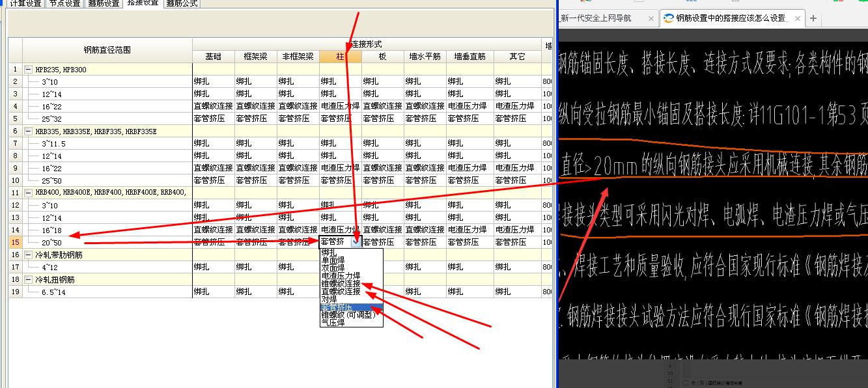
Task: Choose 气压焊 from the dropdown list
Action: tap(352, 322)
